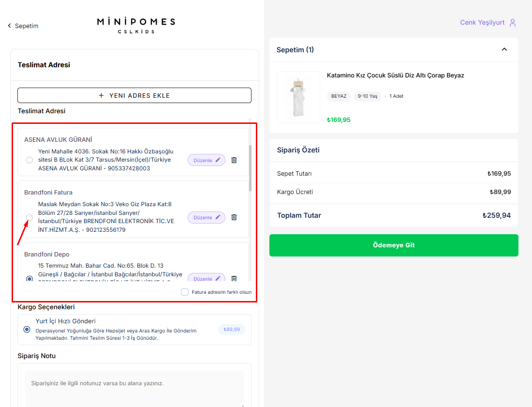Screen dimensions: 532x407
Task: Select Brandfoni Fatura address radio button
Action: tap(30, 217)
